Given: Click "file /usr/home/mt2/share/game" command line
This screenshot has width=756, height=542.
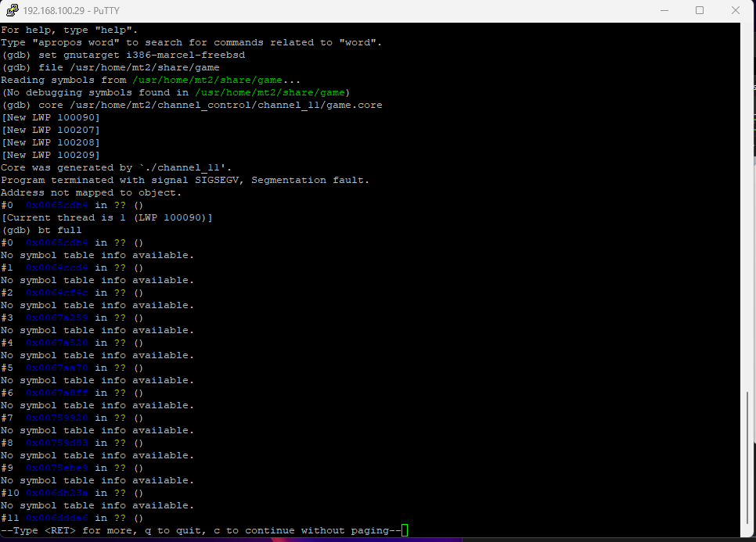Looking at the screenshot, I should (129, 67).
